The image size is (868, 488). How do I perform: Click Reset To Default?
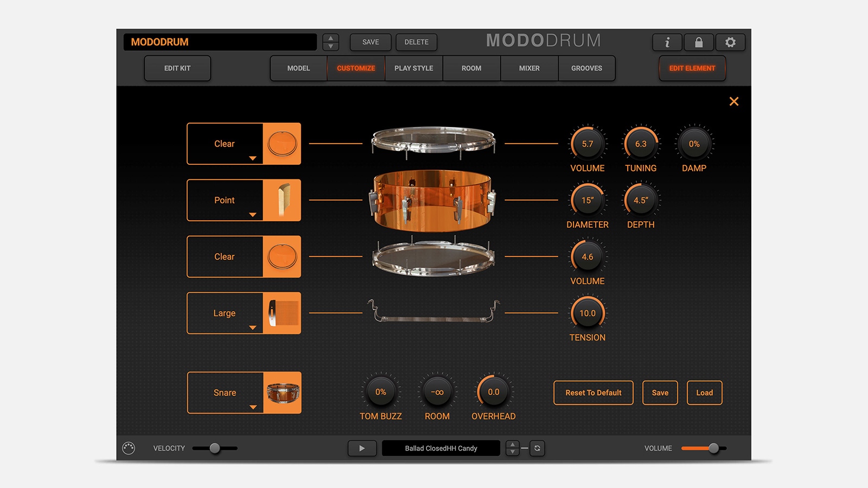pos(593,393)
